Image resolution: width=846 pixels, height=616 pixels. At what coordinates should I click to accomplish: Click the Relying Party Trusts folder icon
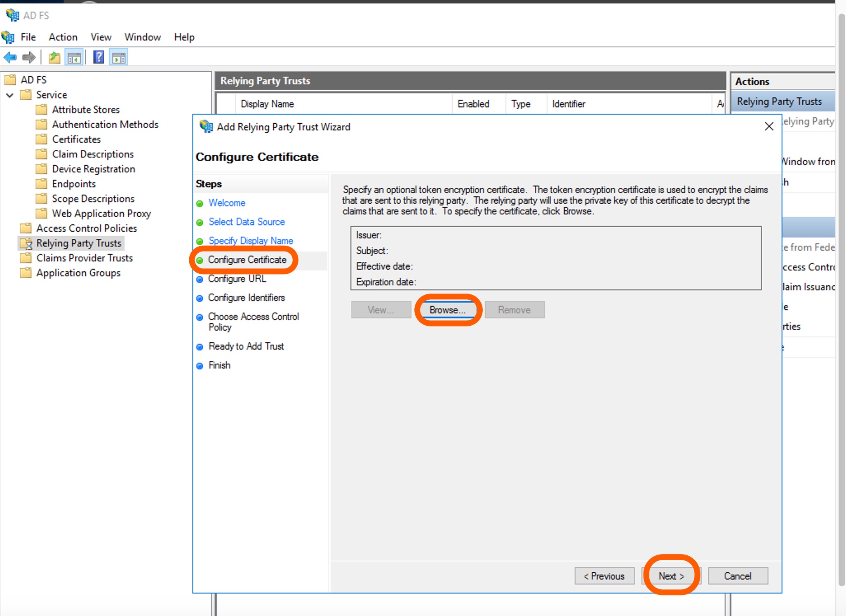26,243
